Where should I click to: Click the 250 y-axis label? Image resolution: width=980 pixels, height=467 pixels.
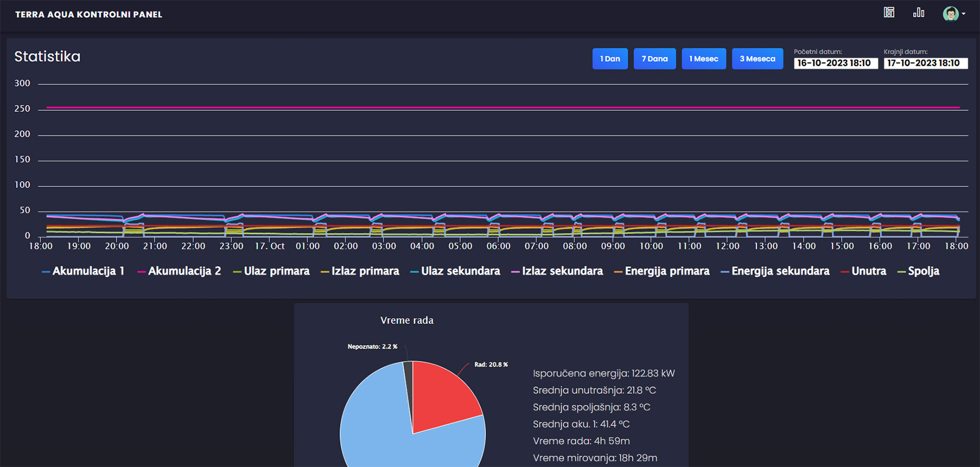coord(22,109)
